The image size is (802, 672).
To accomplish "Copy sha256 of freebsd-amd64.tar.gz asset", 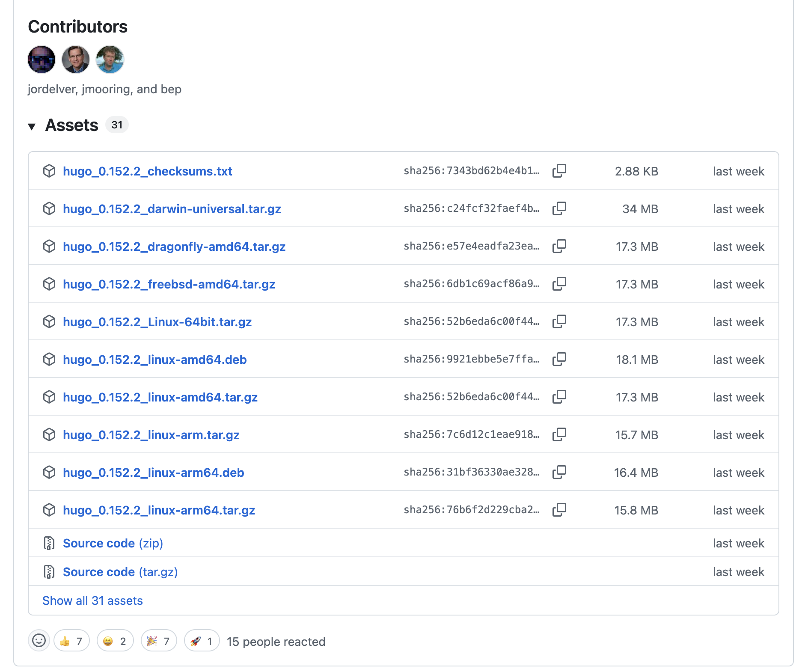I will (x=559, y=284).
